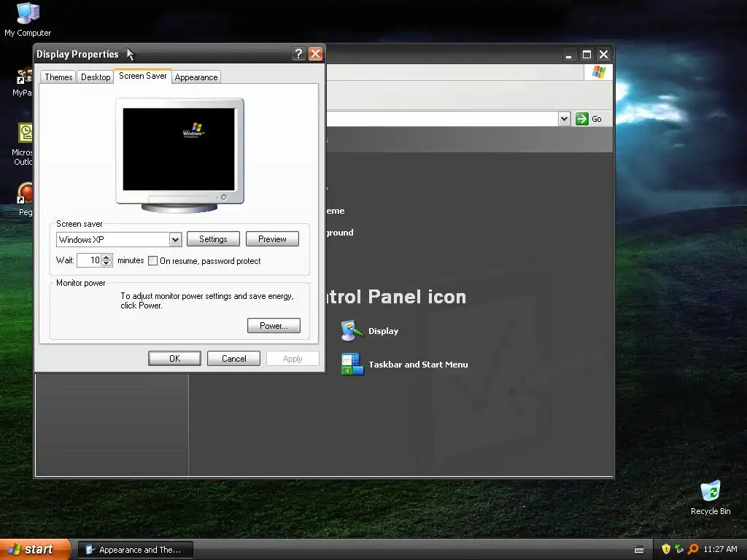Click the Display Properties help question mark
Image resolution: width=747 pixels, height=560 pixels.
tap(298, 54)
